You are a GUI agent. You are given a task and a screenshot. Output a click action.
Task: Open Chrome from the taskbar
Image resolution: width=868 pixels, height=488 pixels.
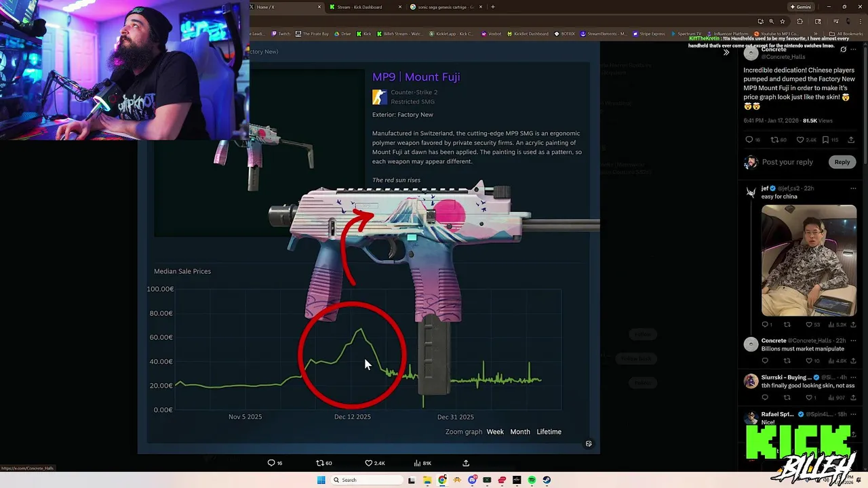pyautogui.click(x=442, y=480)
